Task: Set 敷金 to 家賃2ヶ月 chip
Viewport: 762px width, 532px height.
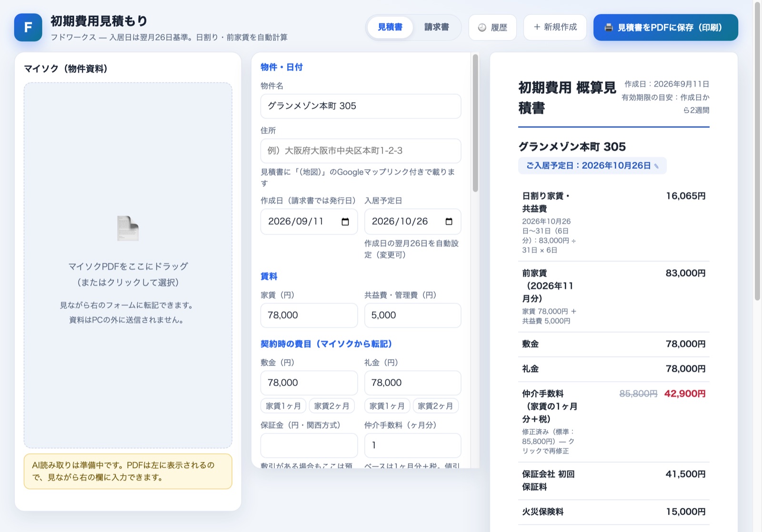Action: point(332,406)
